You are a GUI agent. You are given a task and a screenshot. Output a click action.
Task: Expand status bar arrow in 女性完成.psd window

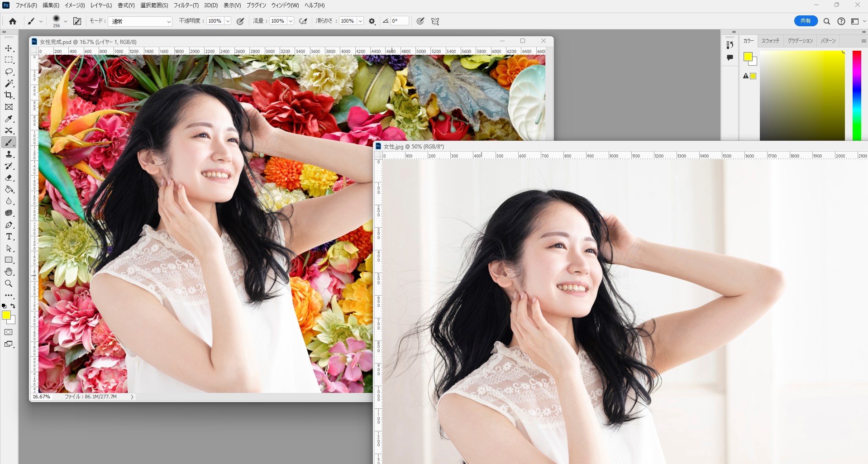pos(132,397)
